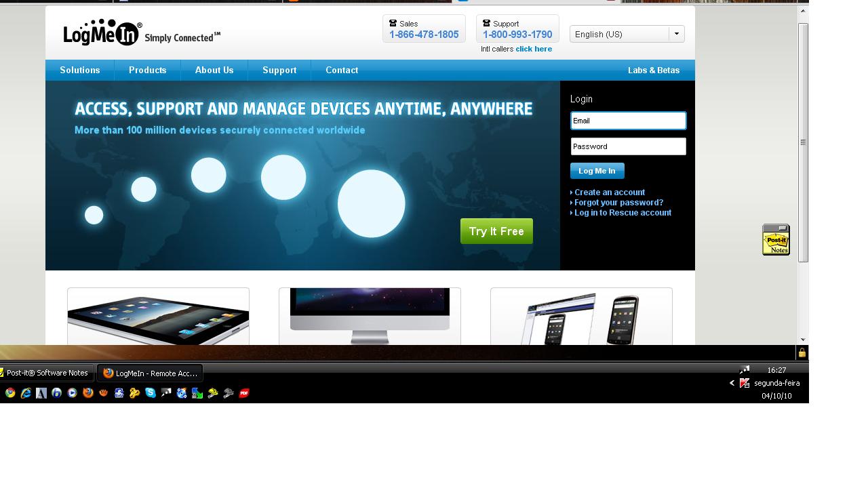
Task: Go to Labs & Betas
Action: (654, 70)
